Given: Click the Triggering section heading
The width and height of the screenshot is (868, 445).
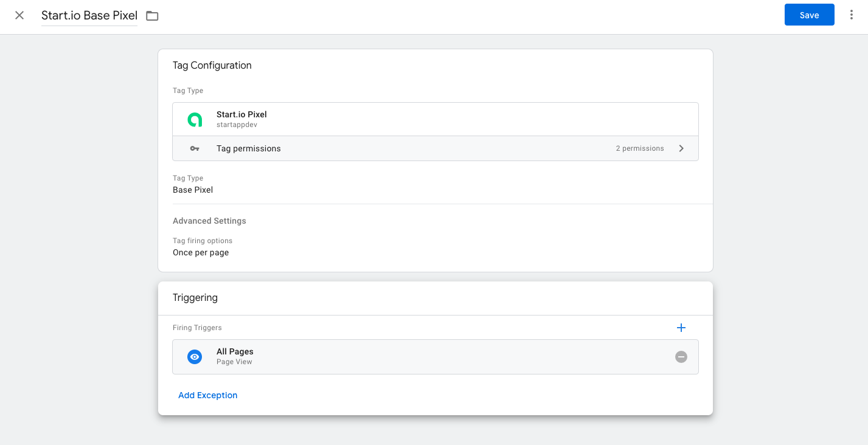Looking at the screenshot, I should pyautogui.click(x=195, y=298).
